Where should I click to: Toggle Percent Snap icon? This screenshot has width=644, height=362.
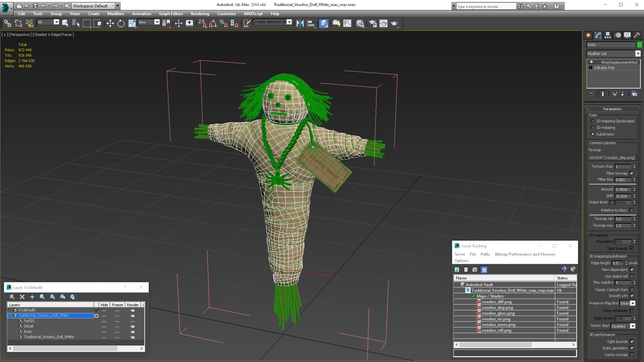pyautogui.click(x=223, y=23)
